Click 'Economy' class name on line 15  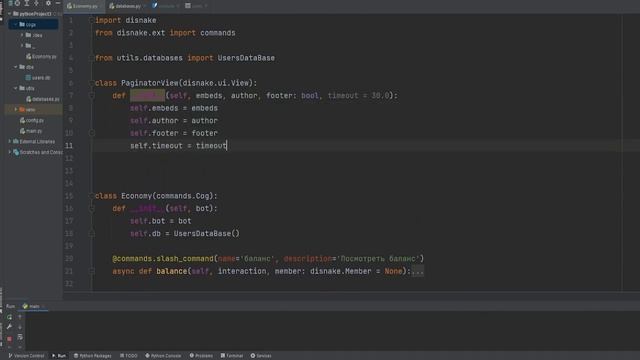click(x=137, y=196)
